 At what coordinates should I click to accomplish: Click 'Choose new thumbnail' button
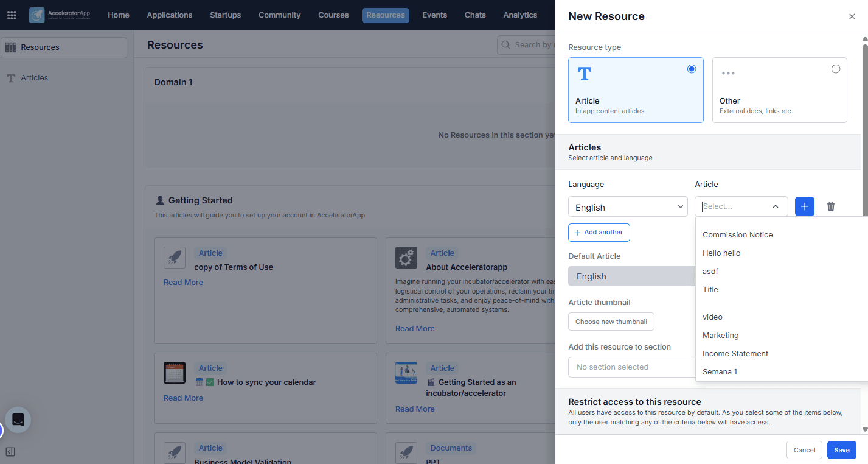(x=611, y=322)
